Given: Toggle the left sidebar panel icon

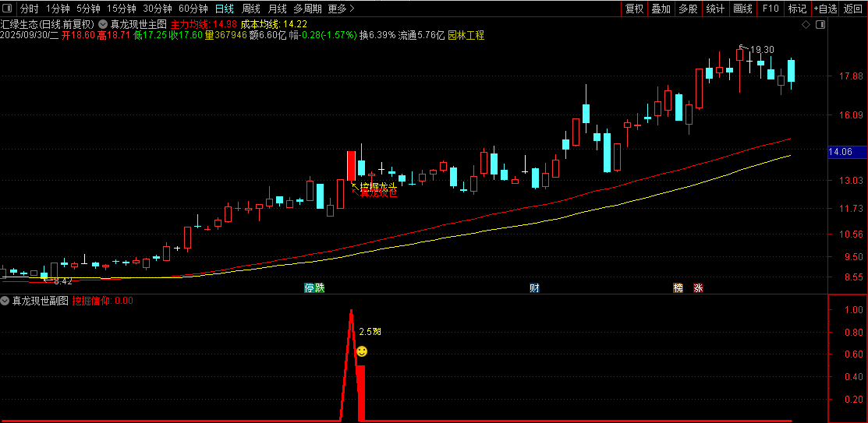Looking at the screenshot, I should [9, 9].
